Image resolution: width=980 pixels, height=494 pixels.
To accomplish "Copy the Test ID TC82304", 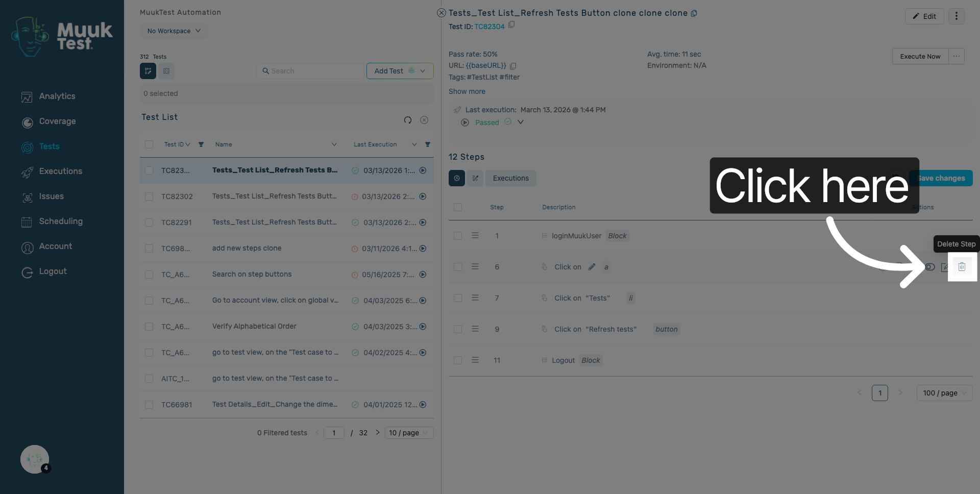I will coord(511,24).
